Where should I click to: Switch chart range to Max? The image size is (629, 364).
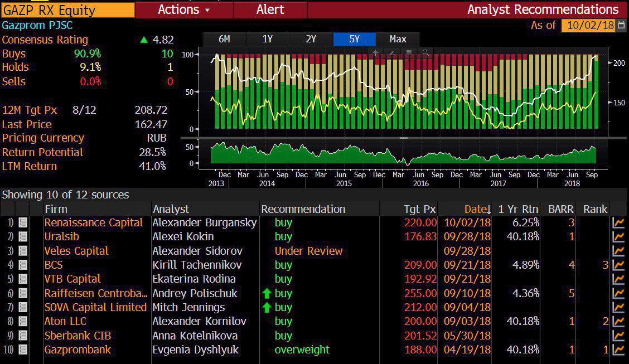pos(398,39)
